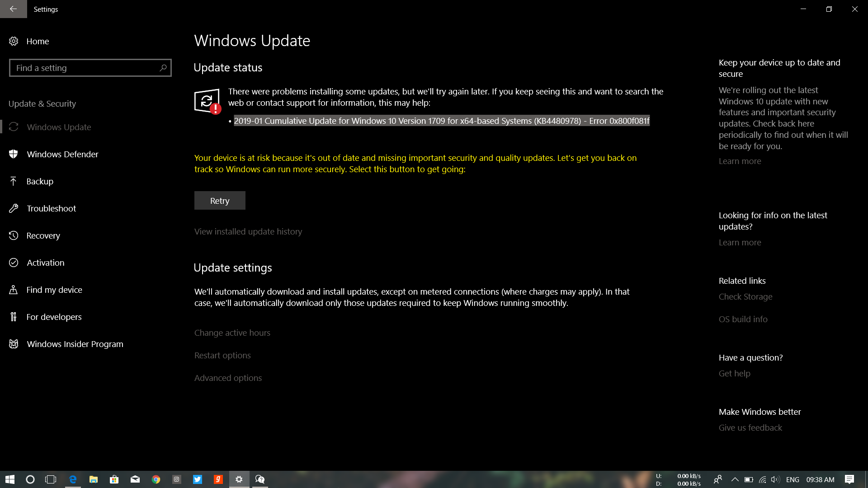868x488 pixels.
Task: Click the Get help link
Action: click(734, 373)
